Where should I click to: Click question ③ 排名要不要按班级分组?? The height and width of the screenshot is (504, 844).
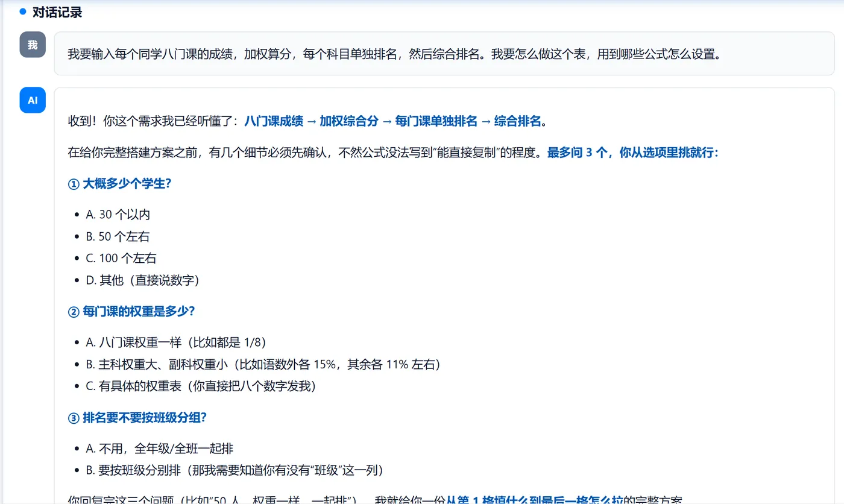[138, 417]
